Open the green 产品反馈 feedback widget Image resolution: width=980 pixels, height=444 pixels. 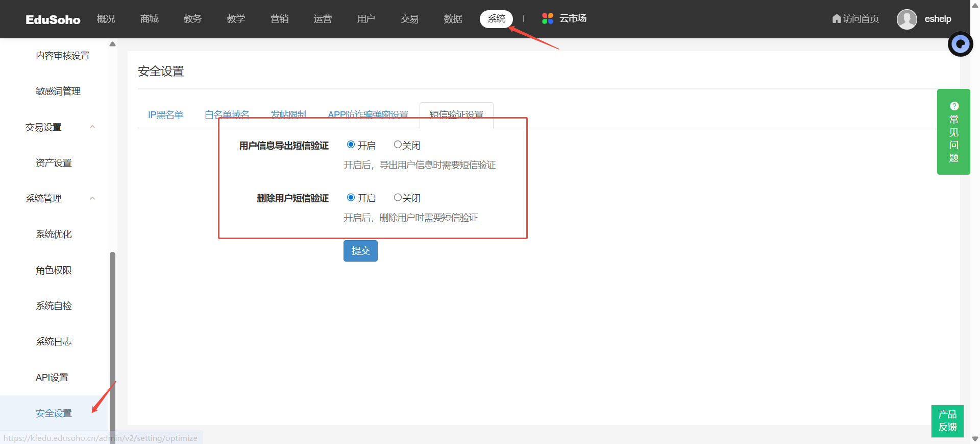[x=947, y=420]
